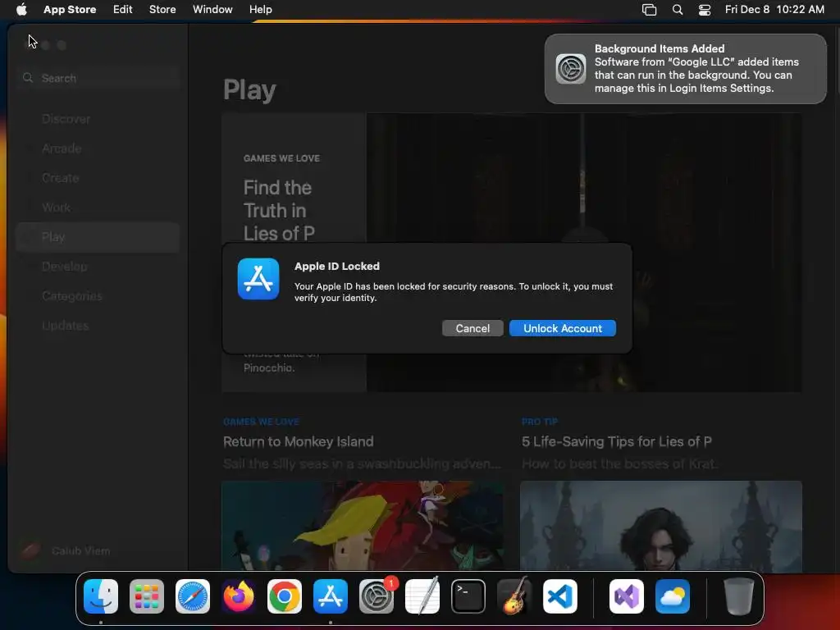The width and height of the screenshot is (840, 630).
Task: Select Develop in the sidebar
Action: [x=98, y=267]
